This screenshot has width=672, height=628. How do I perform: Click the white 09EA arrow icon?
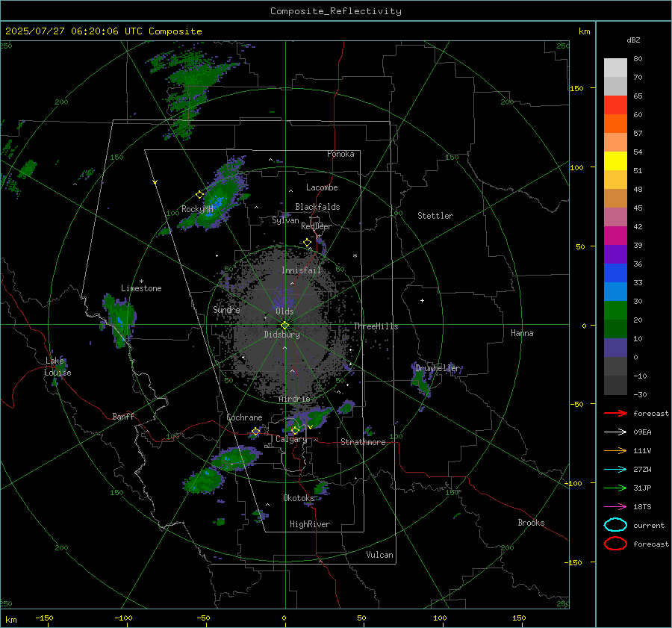615,432
